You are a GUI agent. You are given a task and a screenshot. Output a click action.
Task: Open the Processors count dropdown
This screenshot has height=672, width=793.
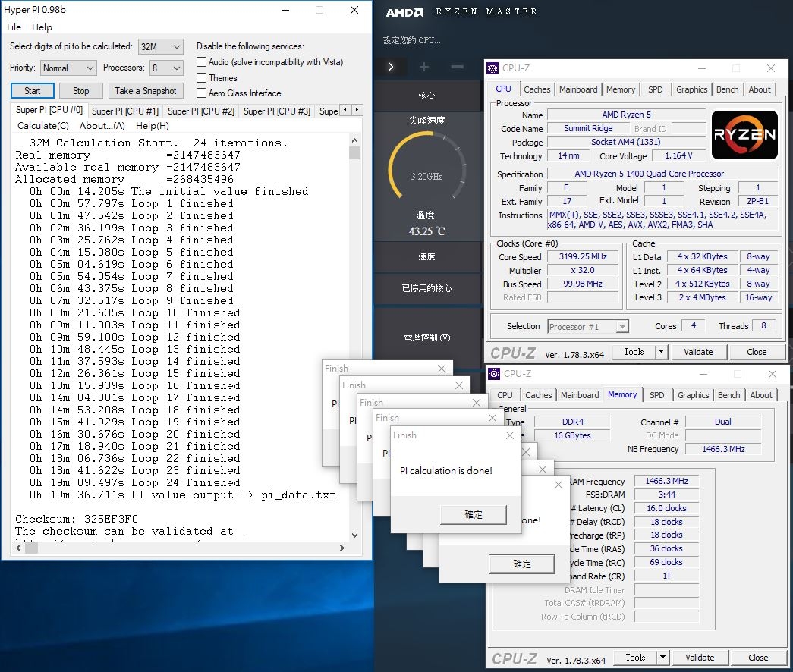pyautogui.click(x=166, y=68)
